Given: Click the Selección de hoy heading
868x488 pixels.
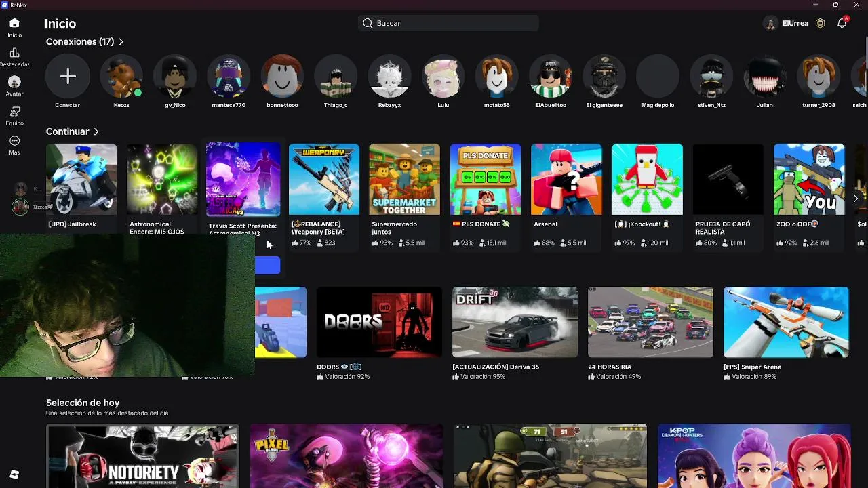Looking at the screenshot, I should 83,403.
